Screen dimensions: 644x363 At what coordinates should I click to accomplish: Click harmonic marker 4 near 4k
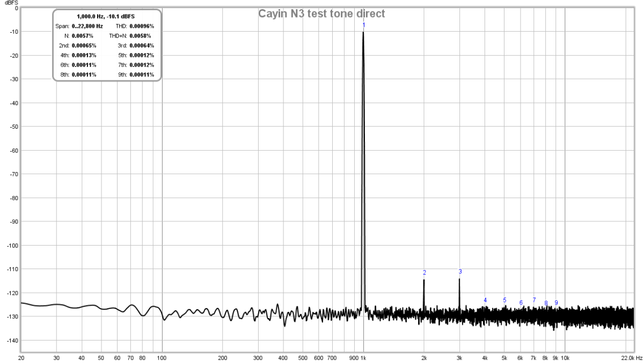click(x=485, y=300)
